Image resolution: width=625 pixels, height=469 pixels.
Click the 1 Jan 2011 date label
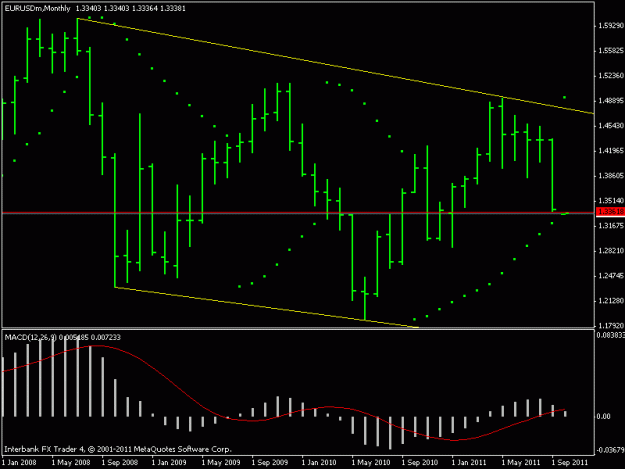[x=469, y=463]
